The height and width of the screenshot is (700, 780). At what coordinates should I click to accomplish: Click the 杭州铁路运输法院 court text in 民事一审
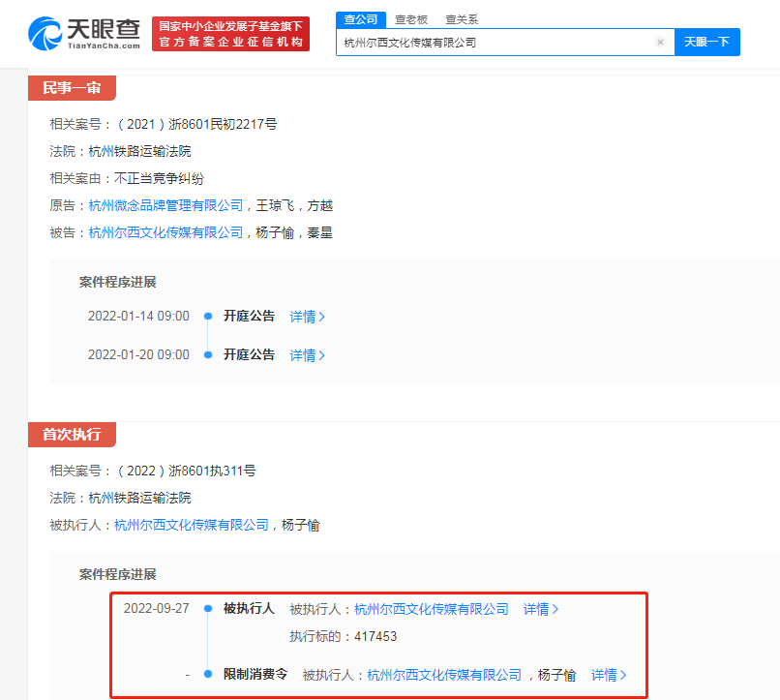point(139,151)
